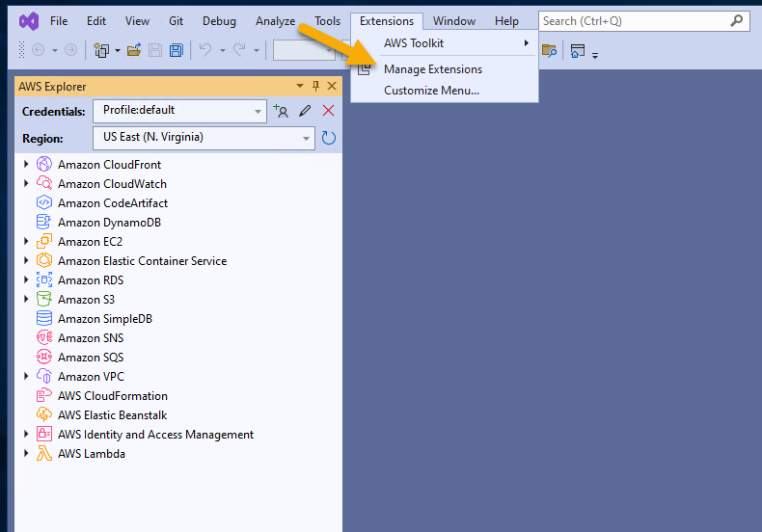Open the Help menu

pyautogui.click(x=506, y=21)
